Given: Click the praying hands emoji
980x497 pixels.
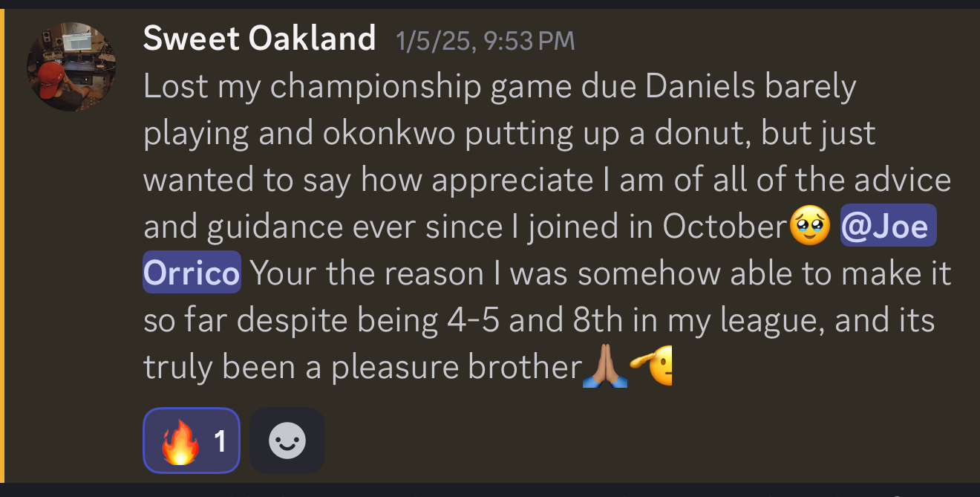Looking at the screenshot, I should click(x=605, y=367).
